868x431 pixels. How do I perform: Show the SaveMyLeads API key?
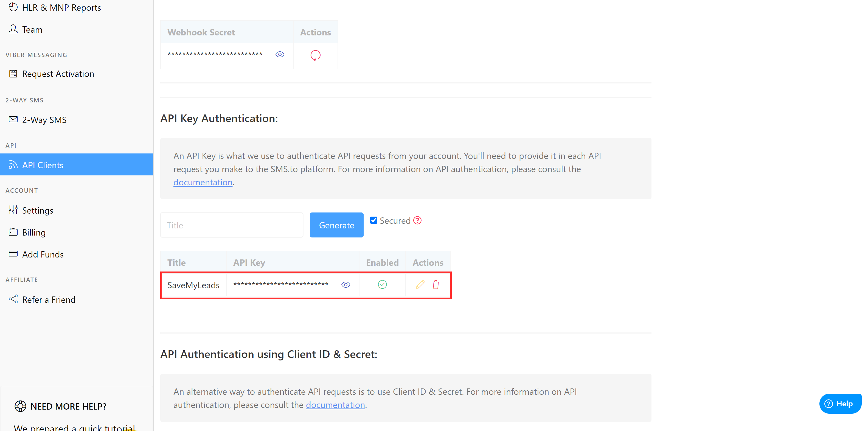(346, 285)
